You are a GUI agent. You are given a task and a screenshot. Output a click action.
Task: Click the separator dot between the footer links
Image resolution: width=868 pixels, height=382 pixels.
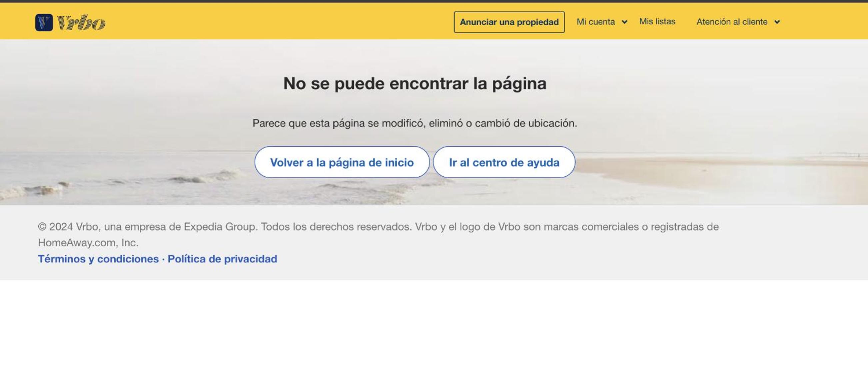point(163,259)
